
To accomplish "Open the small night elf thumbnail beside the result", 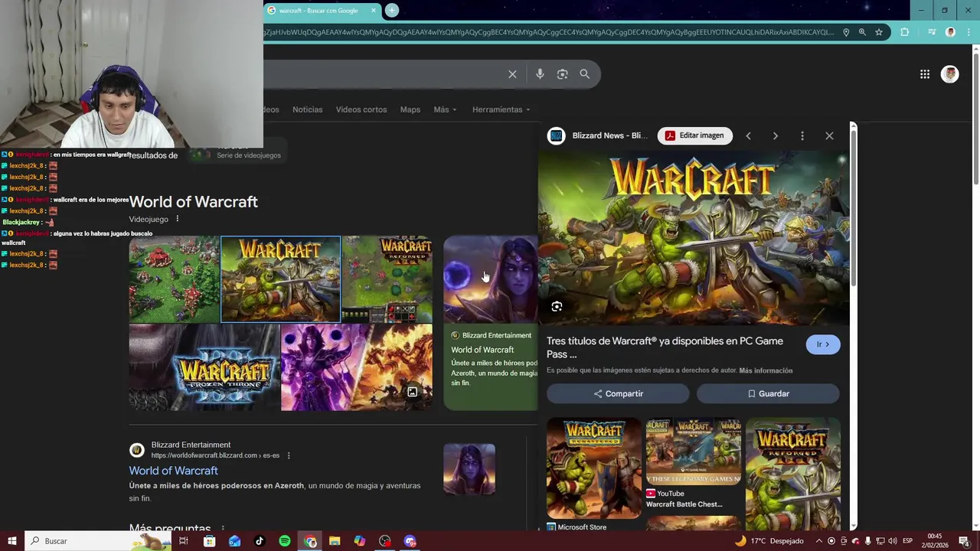I will (x=469, y=469).
